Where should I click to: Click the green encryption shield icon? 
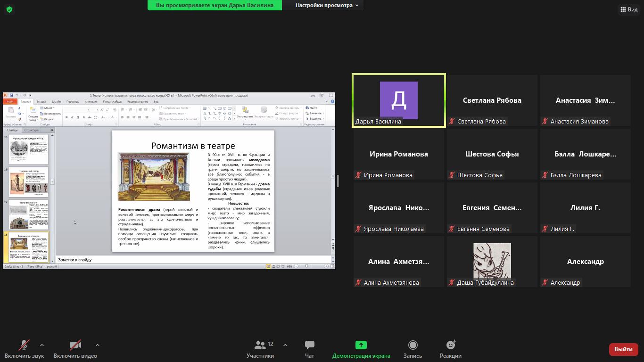pos(9,9)
